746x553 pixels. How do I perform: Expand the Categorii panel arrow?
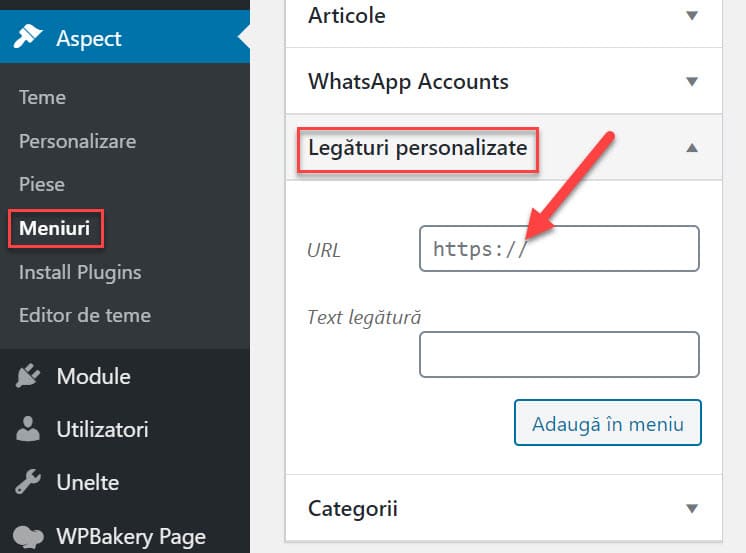(x=691, y=508)
